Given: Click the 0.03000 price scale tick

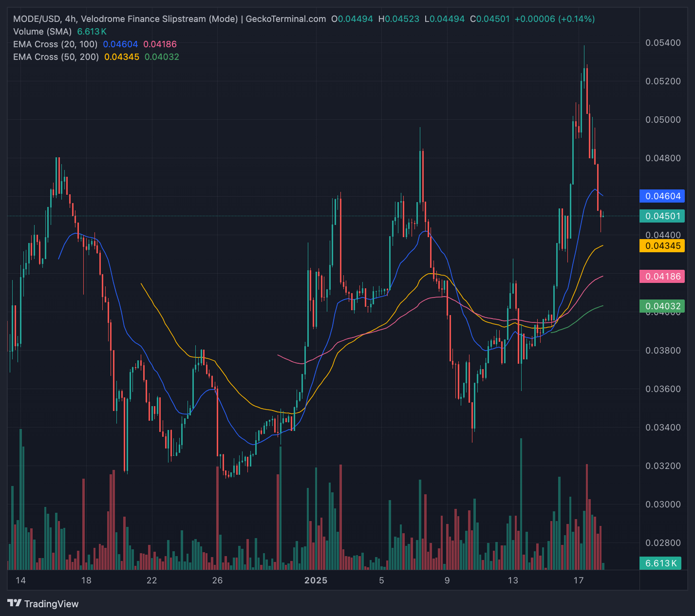Looking at the screenshot, I should coord(663,504).
